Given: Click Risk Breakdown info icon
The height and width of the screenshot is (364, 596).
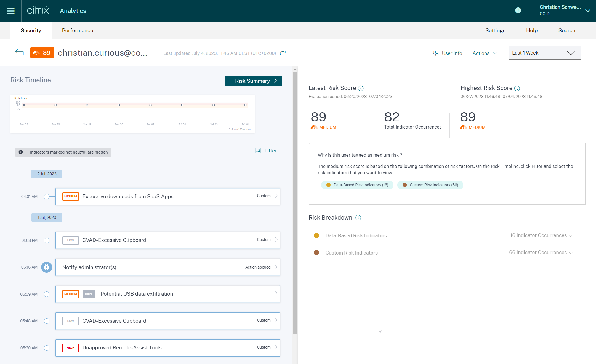Looking at the screenshot, I should [x=358, y=218].
